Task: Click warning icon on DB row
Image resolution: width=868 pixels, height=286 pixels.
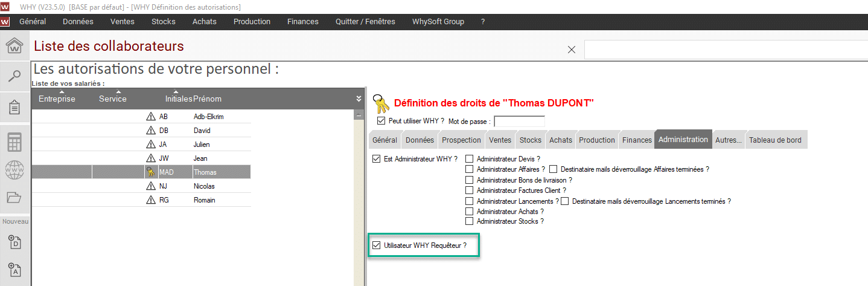Action: 151,131
